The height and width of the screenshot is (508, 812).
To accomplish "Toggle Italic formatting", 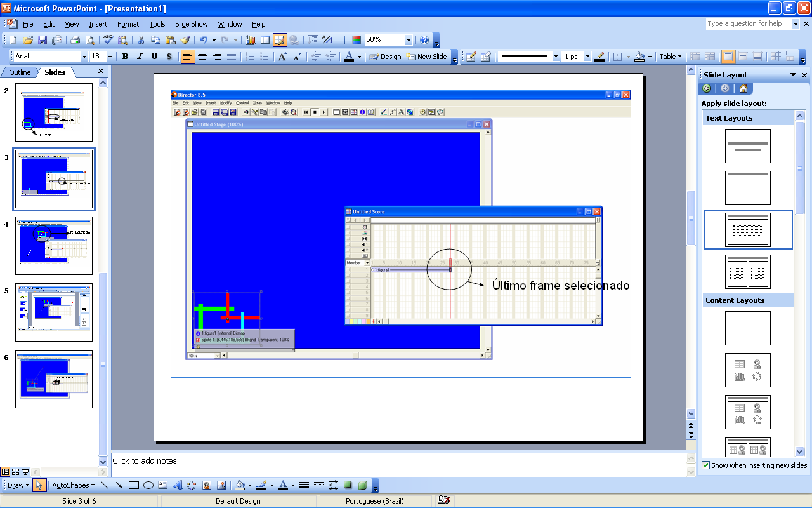I will coord(140,57).
